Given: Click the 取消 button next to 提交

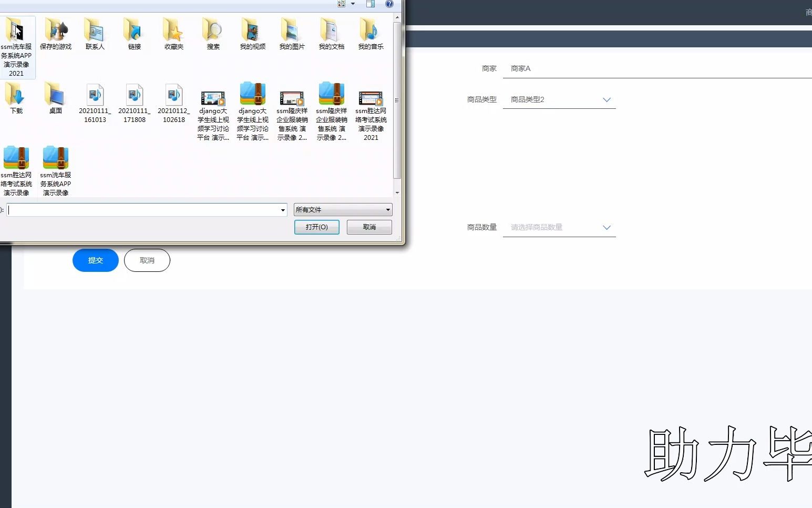Looking at the screenshot, I should click(147, 260).
